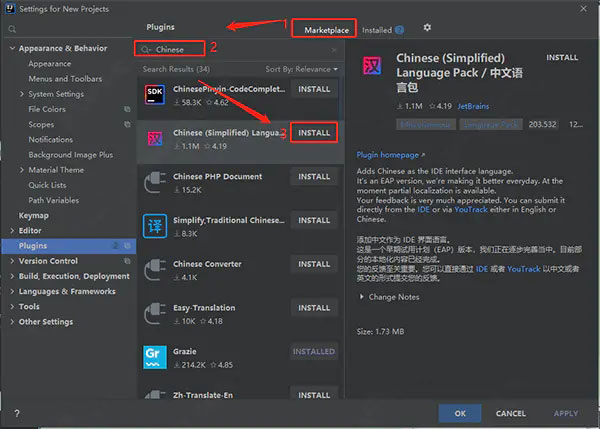Select Quick Lists settings item
600x429 pixels.
[47, 185]
